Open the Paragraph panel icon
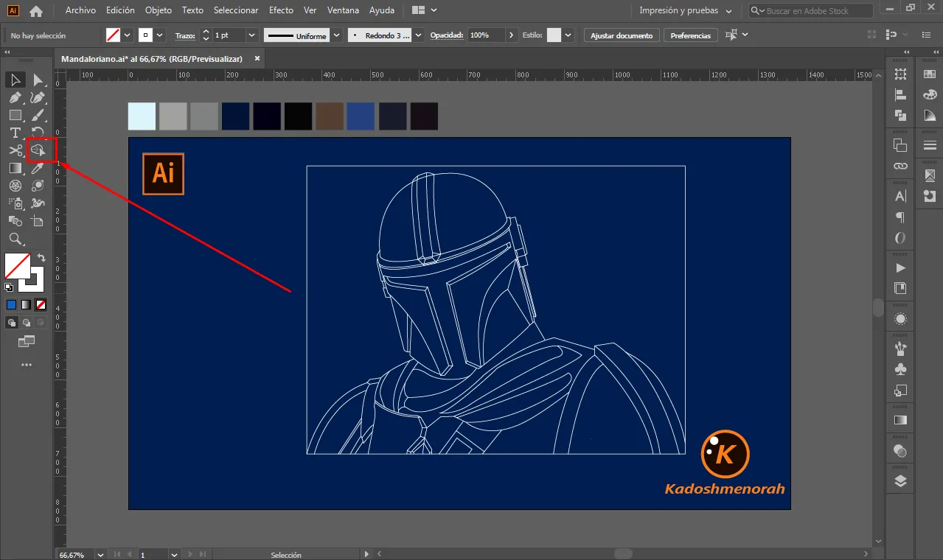This screenshot has height=560, width=943. (x=900, y=217)
